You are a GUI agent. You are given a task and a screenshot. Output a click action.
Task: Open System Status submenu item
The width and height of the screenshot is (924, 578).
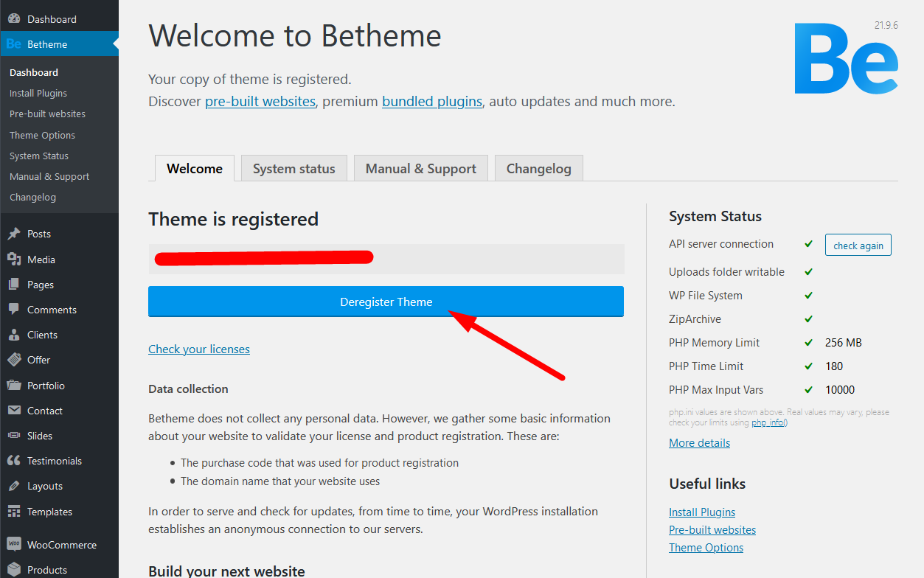pyautogui.click(x=39, y=156)
